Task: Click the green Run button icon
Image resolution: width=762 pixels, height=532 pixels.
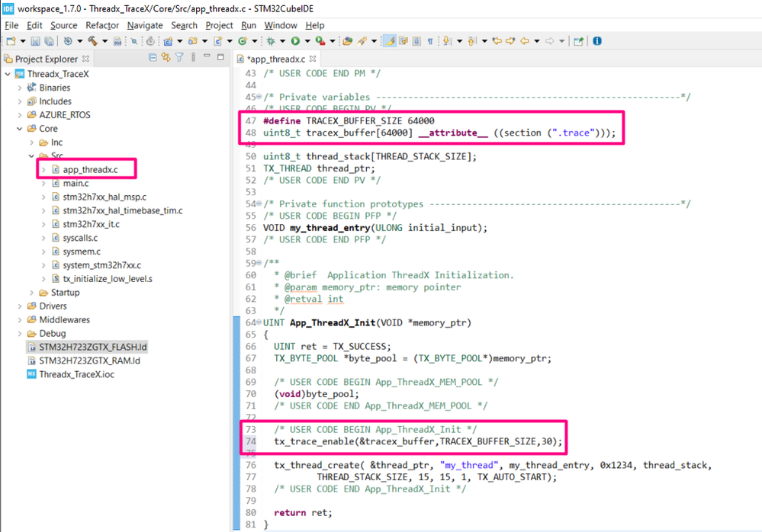Action: (x=295, y=41)
